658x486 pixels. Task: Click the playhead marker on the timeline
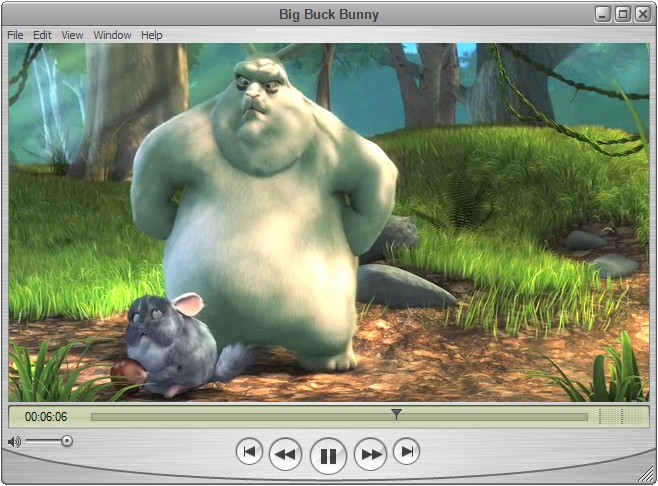396,414
